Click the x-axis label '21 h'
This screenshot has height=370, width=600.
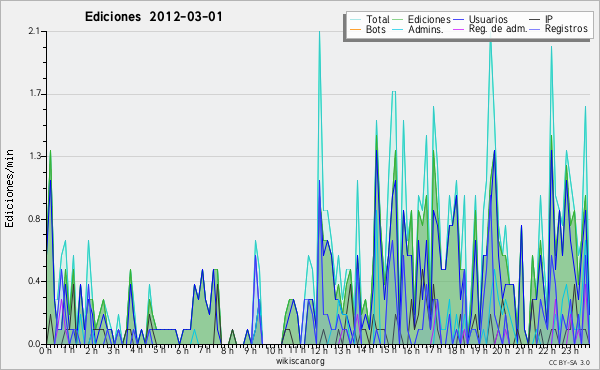[x=523, y=350]
